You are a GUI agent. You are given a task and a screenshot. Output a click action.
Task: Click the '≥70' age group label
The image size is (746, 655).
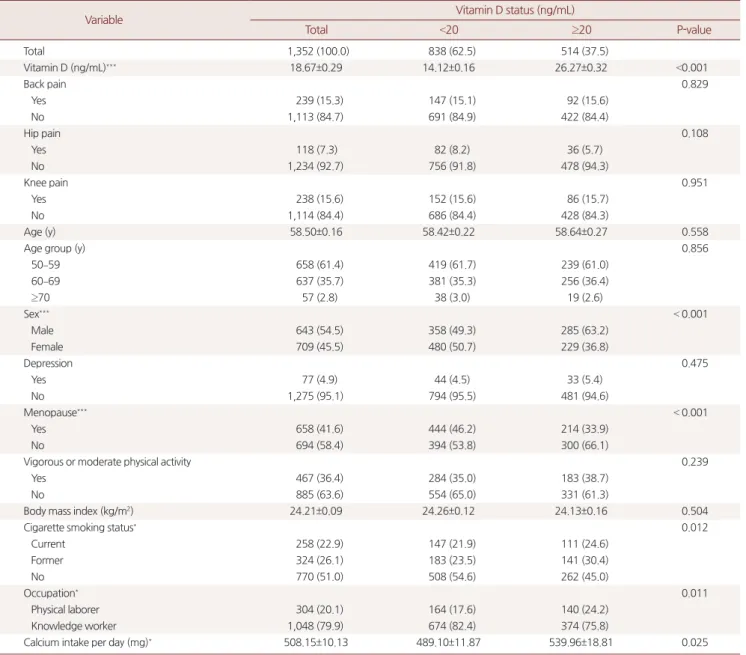[x=40, y=297]
